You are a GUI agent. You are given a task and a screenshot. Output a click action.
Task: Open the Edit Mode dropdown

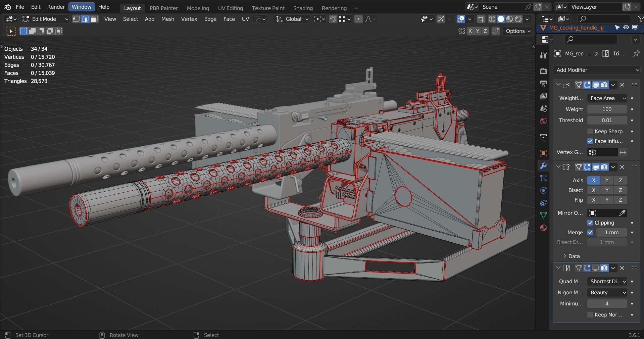pos(45,19)
